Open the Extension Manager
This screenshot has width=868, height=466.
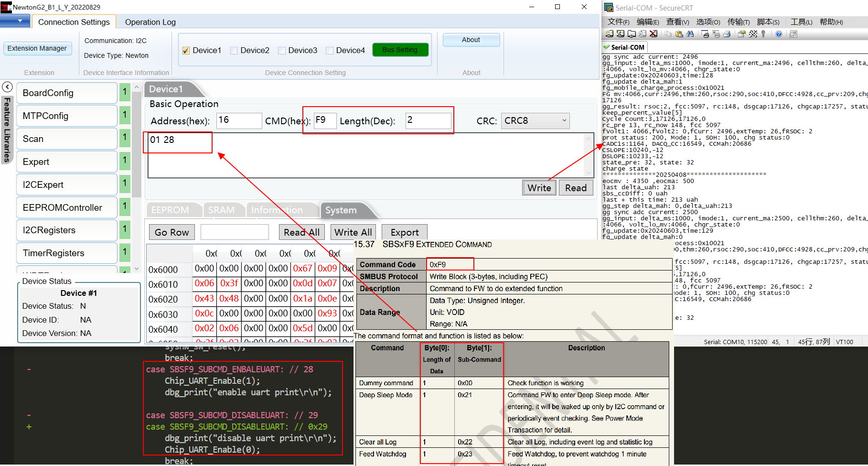(x=37, y=48)
